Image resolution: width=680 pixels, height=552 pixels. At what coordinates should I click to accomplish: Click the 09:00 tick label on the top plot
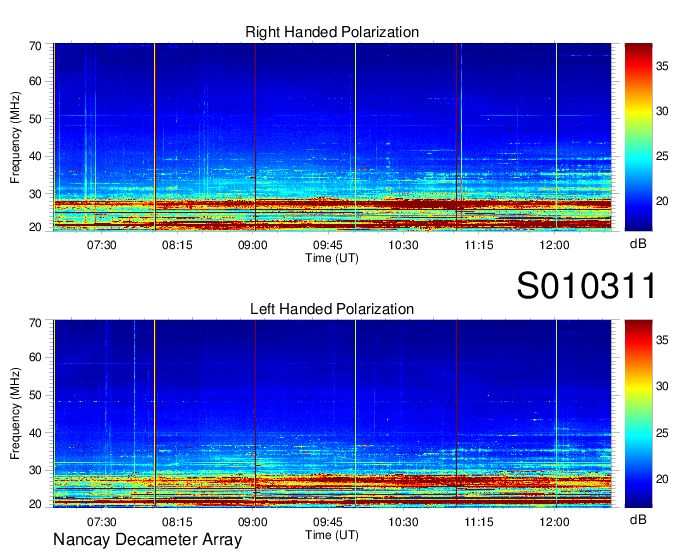click(252, 245)
